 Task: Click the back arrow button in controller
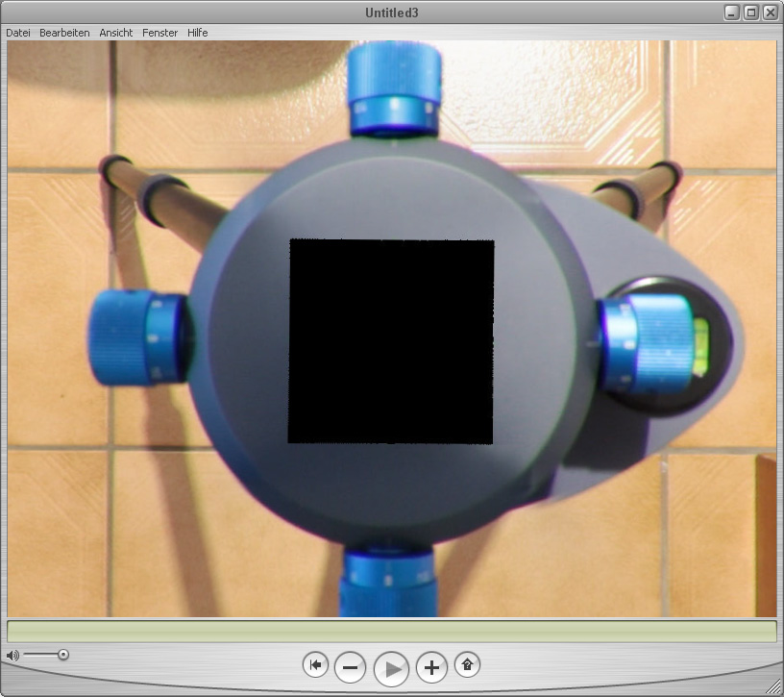315,664
